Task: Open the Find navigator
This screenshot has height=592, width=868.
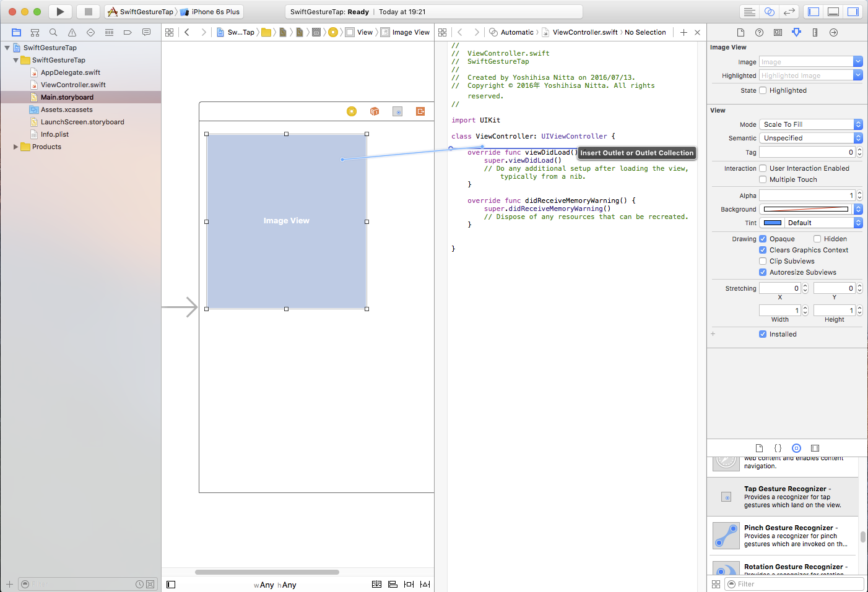Action: pyautogui.click(x=53, y=32)
